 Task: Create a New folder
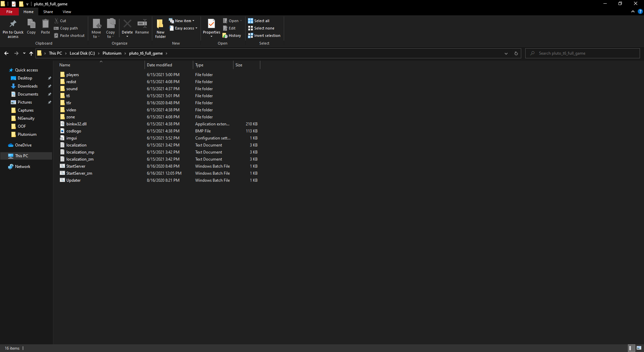coord(160,28)
